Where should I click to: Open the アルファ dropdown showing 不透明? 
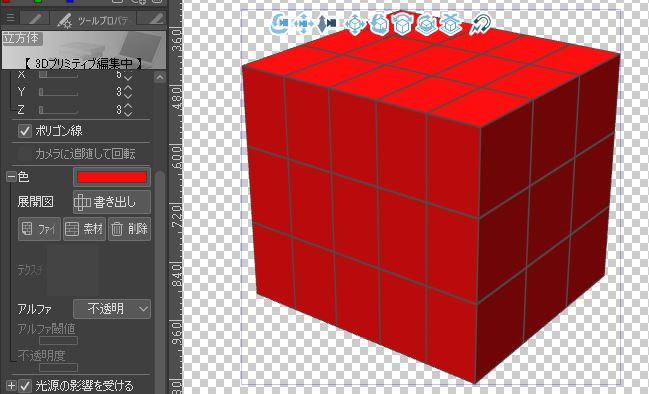coord(112,309)
